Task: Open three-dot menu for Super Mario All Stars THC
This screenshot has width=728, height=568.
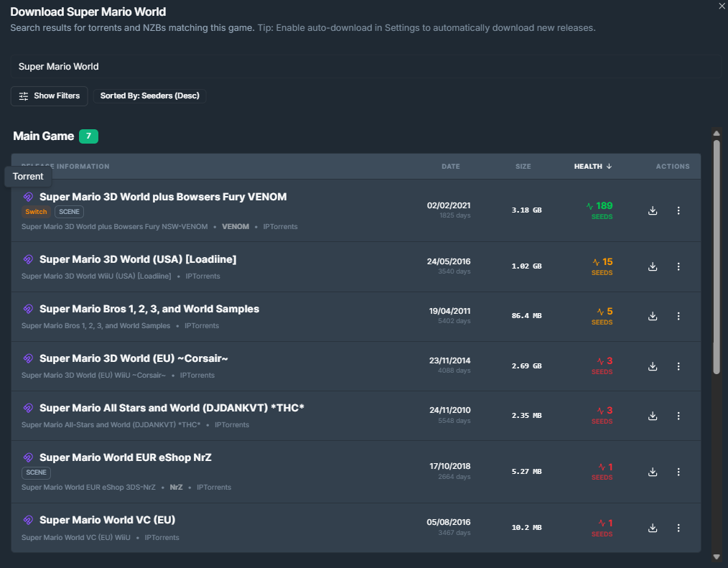Action: tap(678, 416)
